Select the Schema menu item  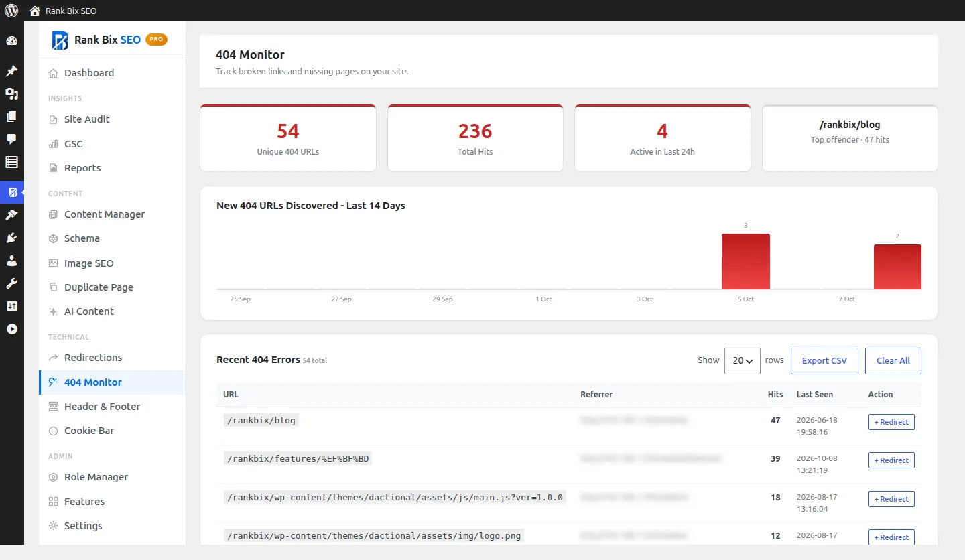112,238
